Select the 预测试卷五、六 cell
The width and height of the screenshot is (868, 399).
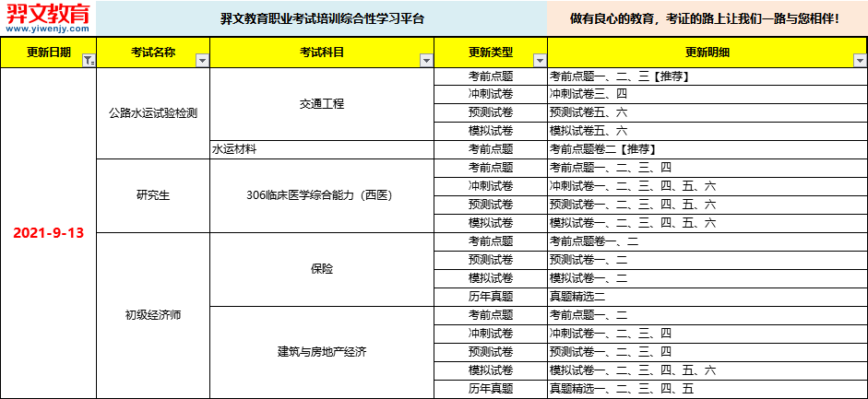click(x=707, y=112)
